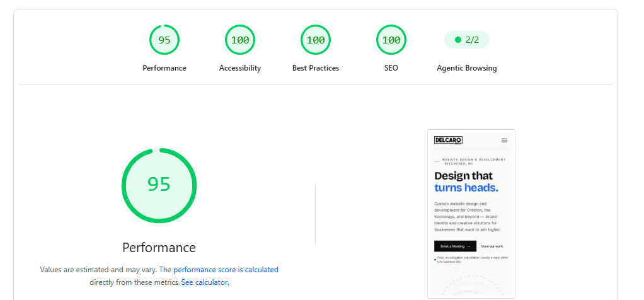
Task: Click 'Free, no-obligation consultation' note in preview
Action: pos(473,259)
